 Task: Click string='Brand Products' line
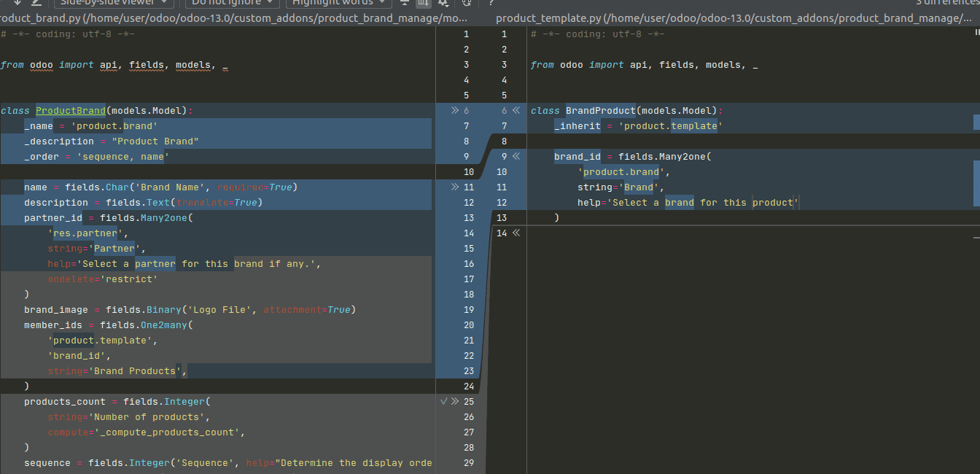[117, 371]
